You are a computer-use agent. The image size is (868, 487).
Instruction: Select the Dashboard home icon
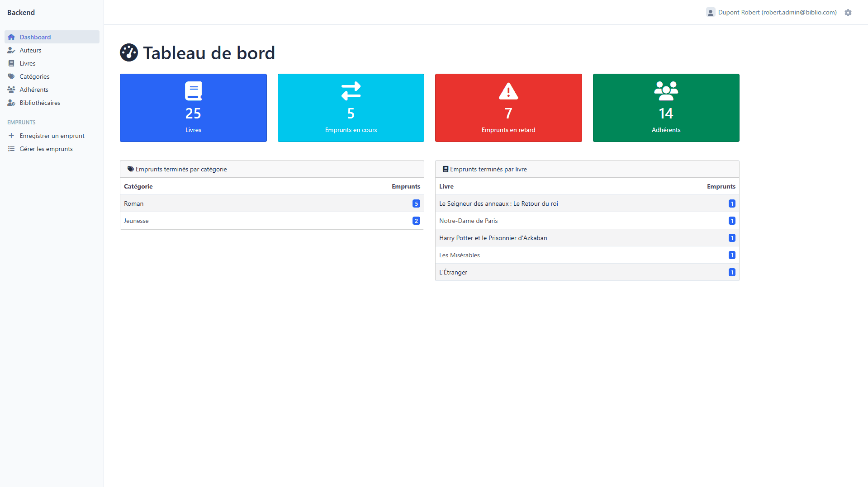[x=11, y=37]
